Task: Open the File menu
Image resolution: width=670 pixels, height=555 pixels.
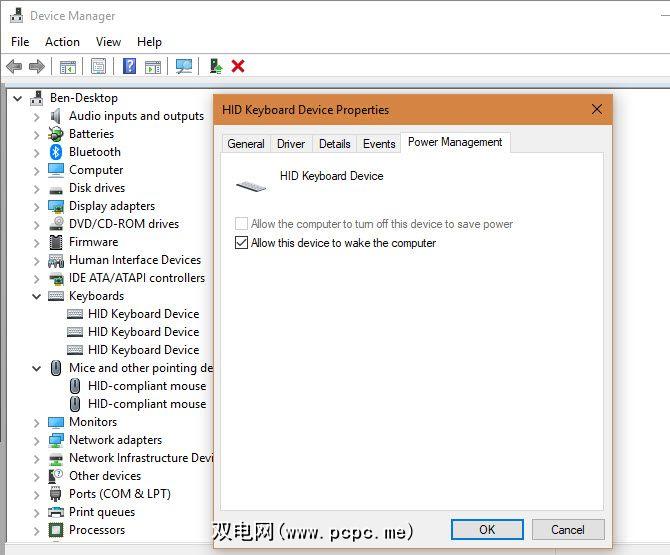Action: pos(20,42)
